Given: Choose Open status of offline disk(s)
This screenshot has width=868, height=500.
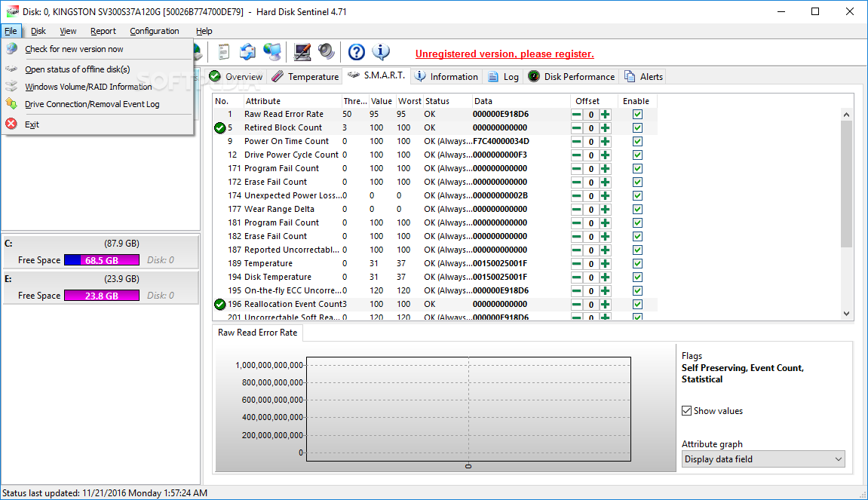Looking at the screenshot, I should (x=98, y=69).
